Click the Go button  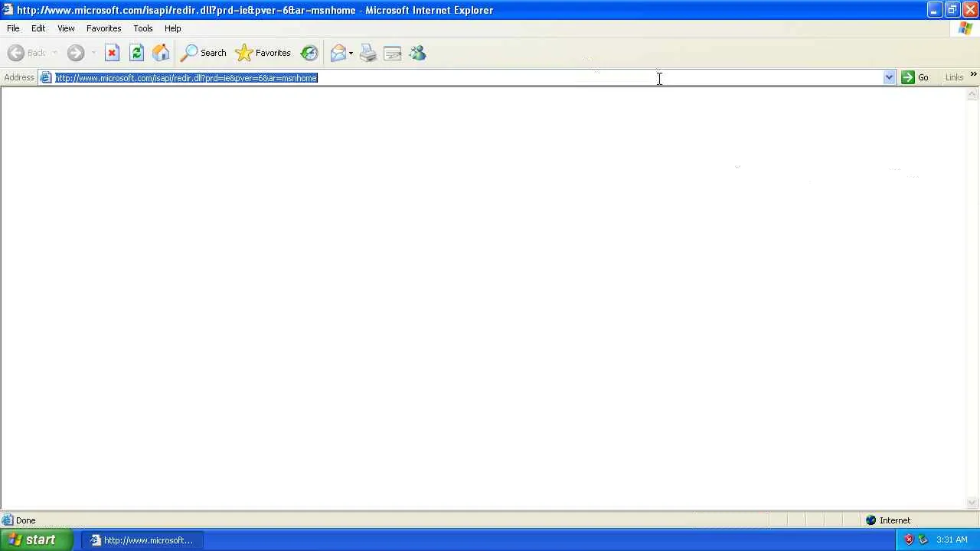coord(915,77)
